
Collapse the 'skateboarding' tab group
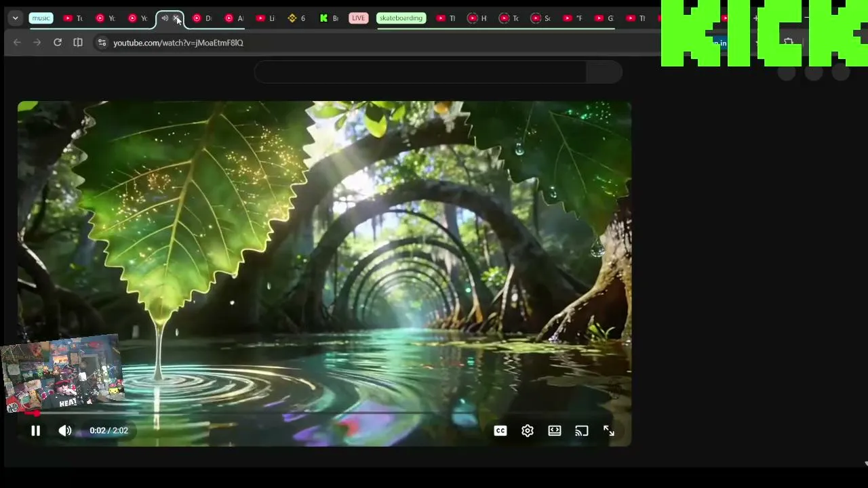click(401, 18)
